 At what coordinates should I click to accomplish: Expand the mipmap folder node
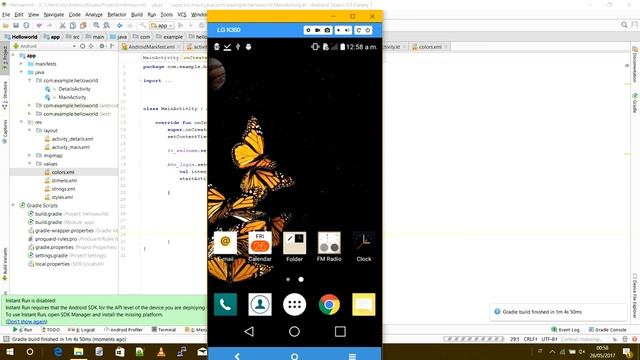pos(29,156)
